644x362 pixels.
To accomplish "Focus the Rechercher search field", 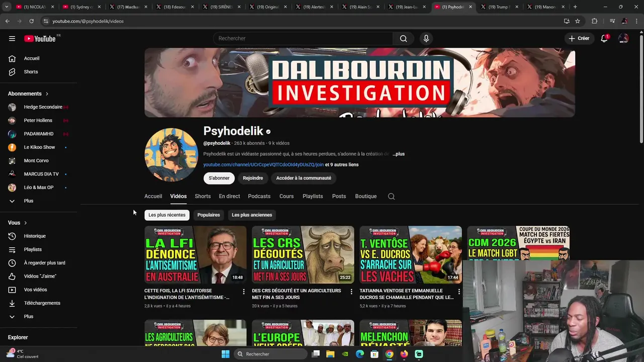I will 303,39.
